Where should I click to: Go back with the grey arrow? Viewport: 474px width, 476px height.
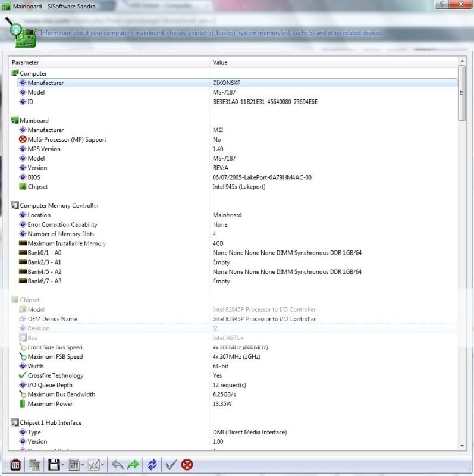(117, 465)
